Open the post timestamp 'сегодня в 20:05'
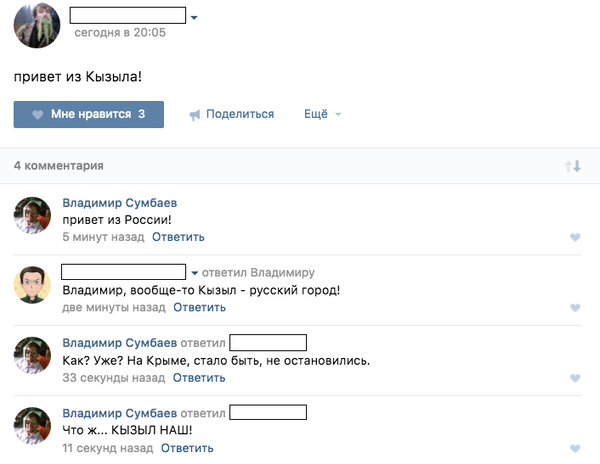Screen dimensions: 600x464 coord(120,33)
